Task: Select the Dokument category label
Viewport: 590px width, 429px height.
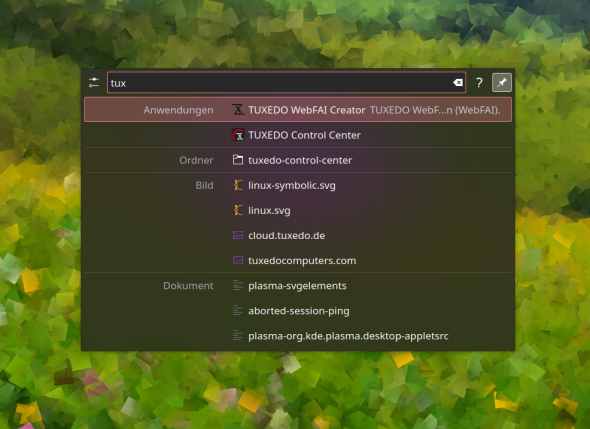Action: pyautogui.click(x=188, y=286)
